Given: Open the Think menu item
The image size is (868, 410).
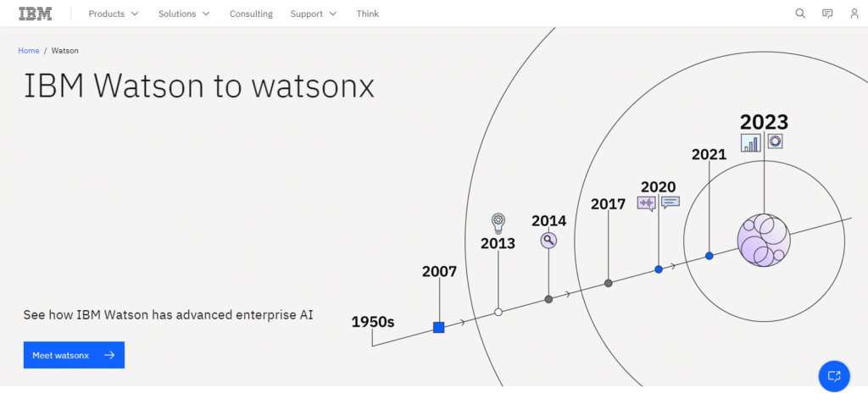Looking at the screenshot, I should tap(368, 14).
